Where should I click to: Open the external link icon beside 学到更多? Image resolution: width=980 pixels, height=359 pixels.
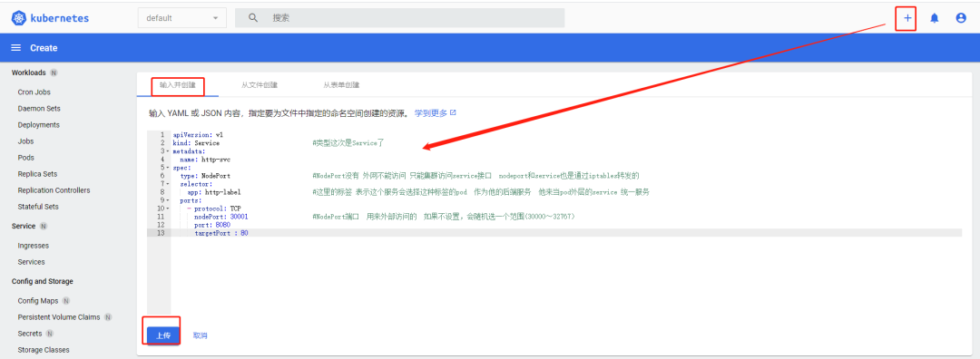pos(453,113)
